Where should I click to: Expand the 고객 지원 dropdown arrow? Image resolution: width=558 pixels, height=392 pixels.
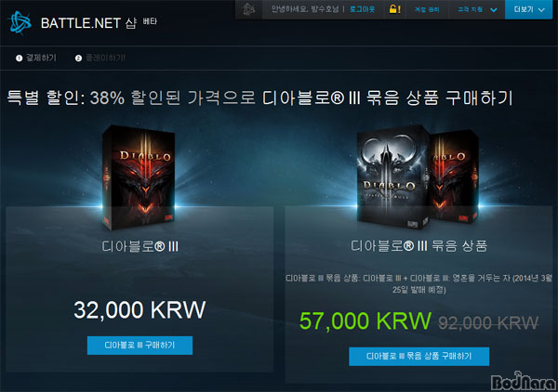point(494,10)
